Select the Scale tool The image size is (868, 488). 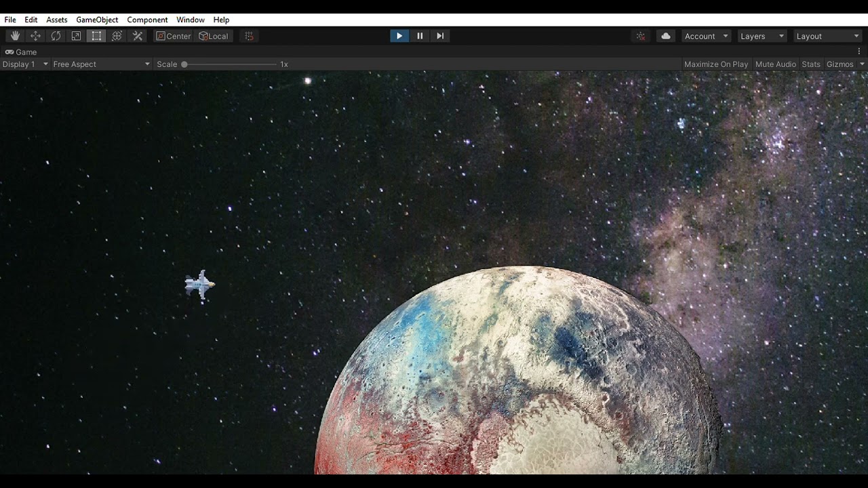tap(76, 36)
